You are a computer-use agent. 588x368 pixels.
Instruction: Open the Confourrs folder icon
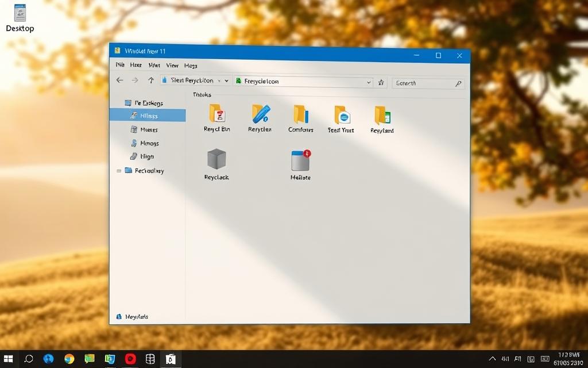click(301, 114)
